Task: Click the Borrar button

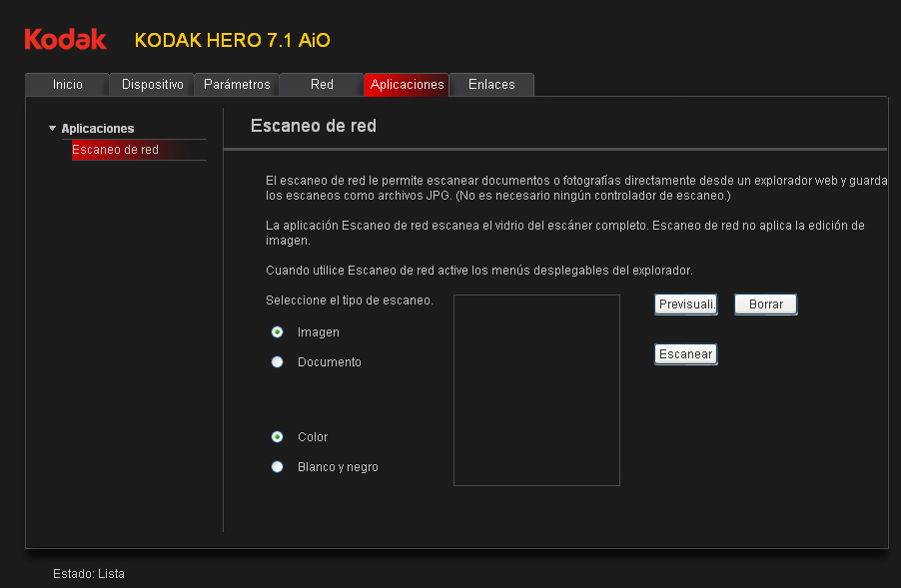Action: point(766,304)
